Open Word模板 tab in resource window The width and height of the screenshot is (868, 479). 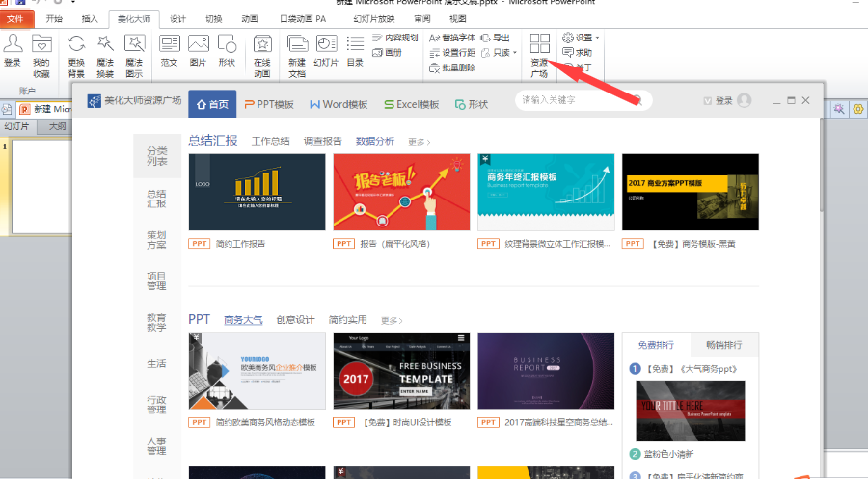[x=339, y=104]
